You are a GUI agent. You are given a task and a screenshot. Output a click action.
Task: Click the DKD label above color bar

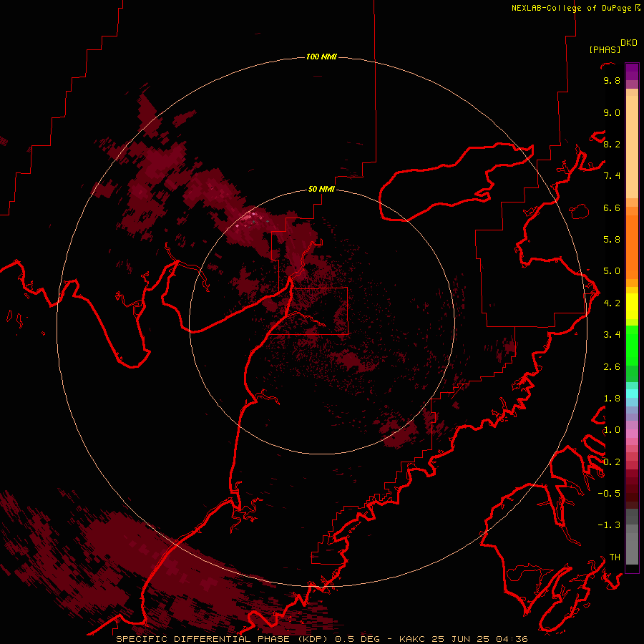click(628, 43)
